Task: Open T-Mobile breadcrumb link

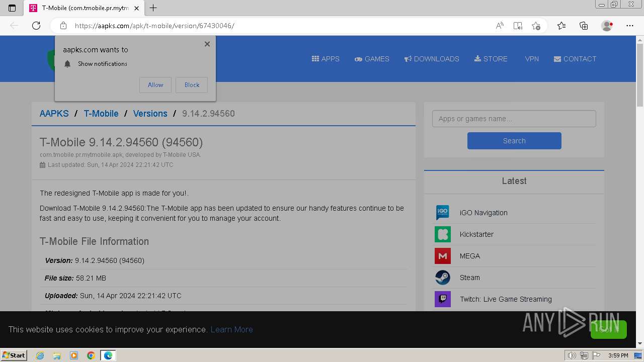Action: tap(101, 114)
